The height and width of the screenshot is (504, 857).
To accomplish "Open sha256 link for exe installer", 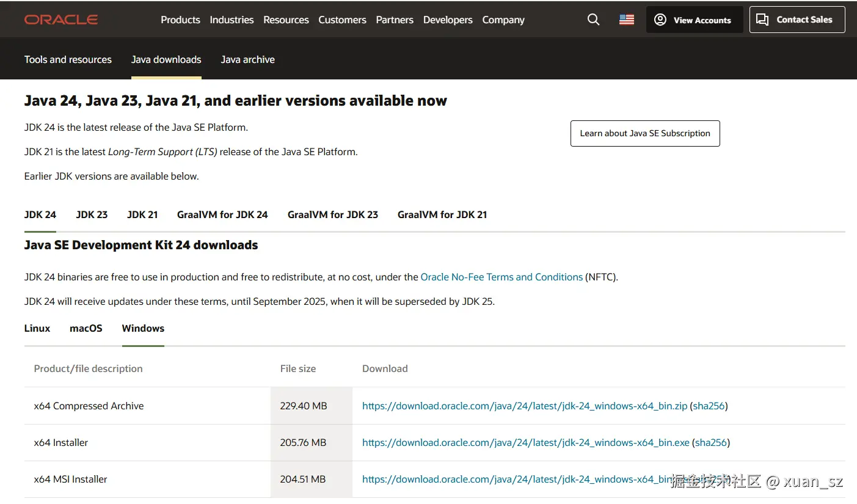I will tap(711, 442).
